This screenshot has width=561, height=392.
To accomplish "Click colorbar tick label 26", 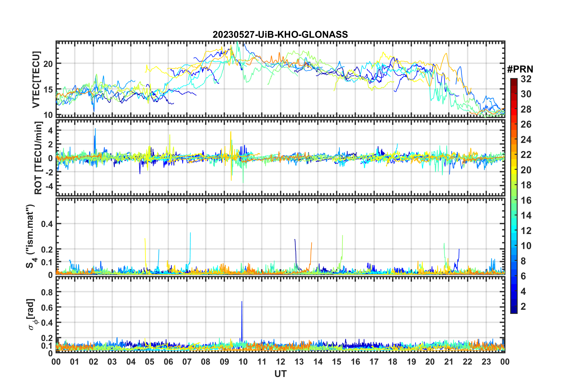I will point(526,124).
